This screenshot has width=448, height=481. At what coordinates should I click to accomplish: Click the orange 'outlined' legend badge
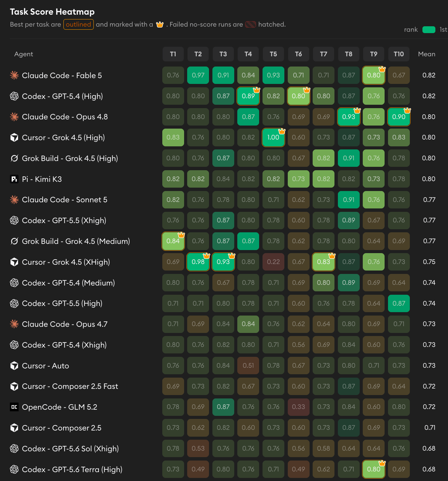[x=78, y=24]
